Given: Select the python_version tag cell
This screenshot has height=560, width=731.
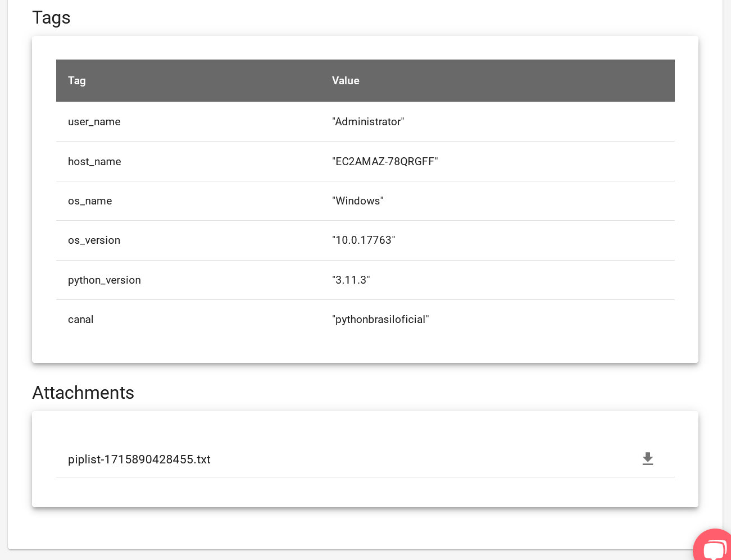Looking at the screenshot, I should (105, 280).
